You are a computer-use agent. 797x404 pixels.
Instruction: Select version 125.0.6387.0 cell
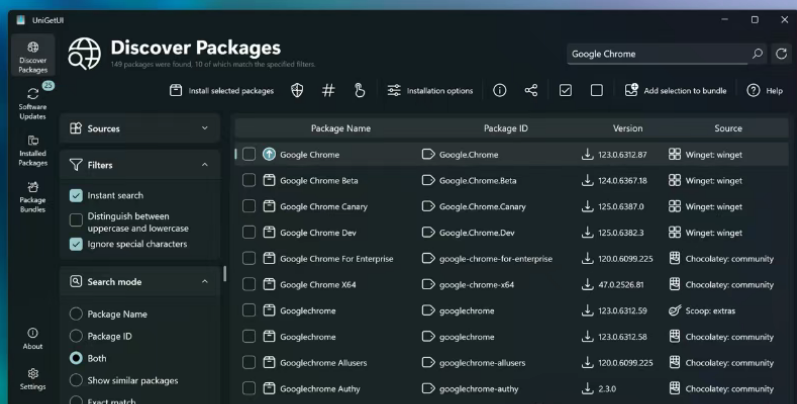pos(621,206)
